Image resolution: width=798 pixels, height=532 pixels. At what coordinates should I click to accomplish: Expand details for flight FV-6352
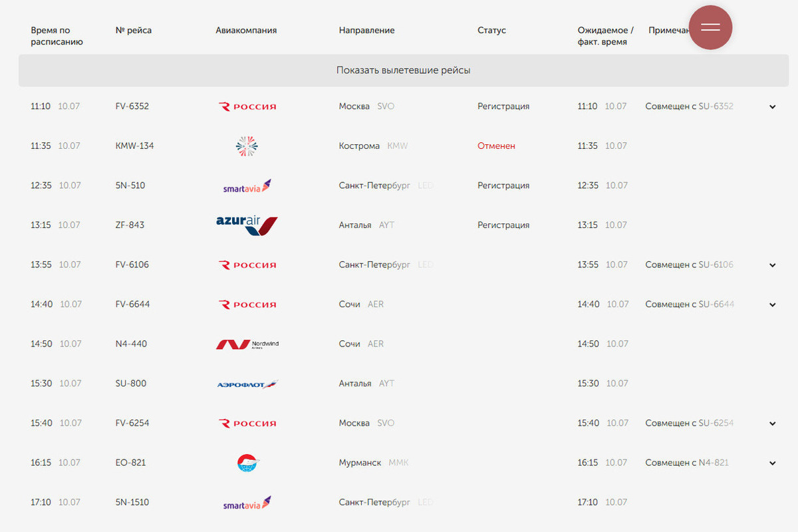pos(773,107)
